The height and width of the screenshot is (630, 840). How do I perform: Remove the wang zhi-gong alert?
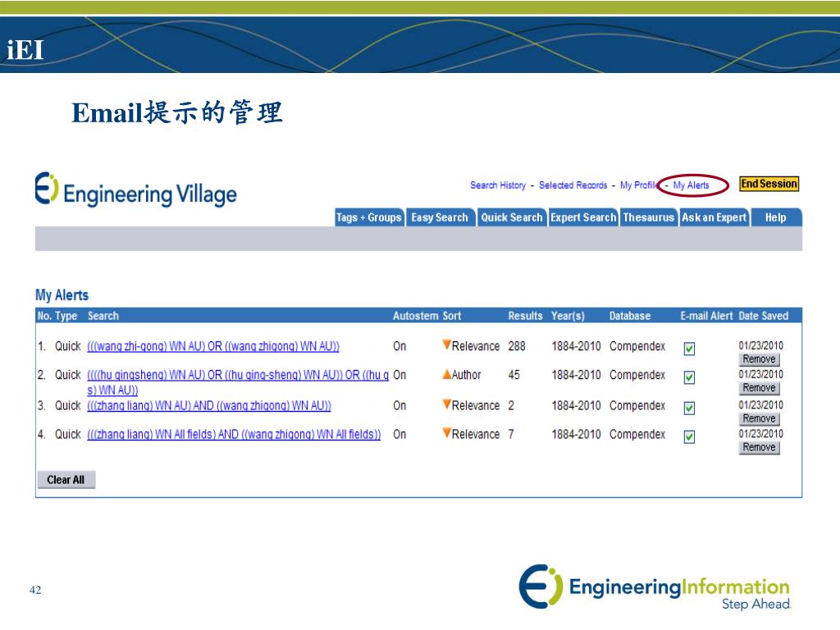[x=759, y=359]
